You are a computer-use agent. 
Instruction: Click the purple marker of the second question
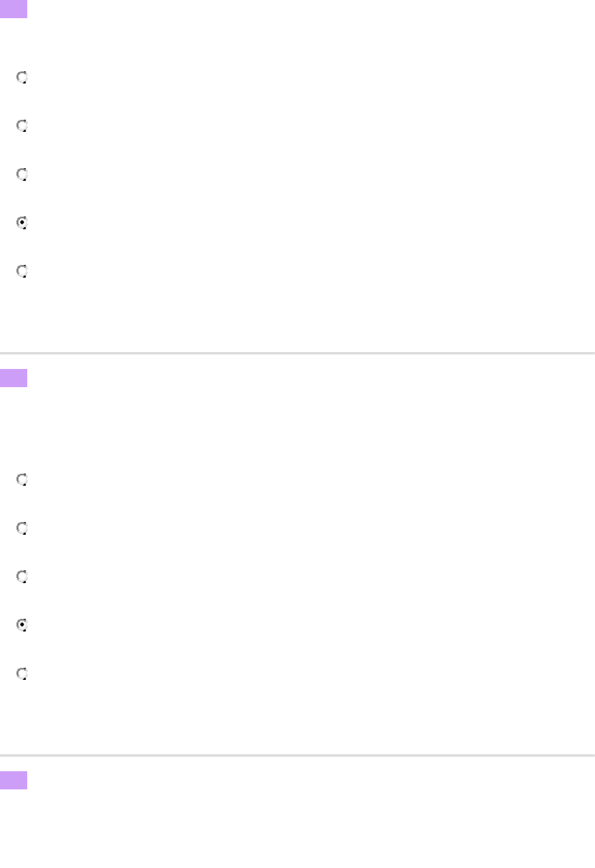(13, 378)
